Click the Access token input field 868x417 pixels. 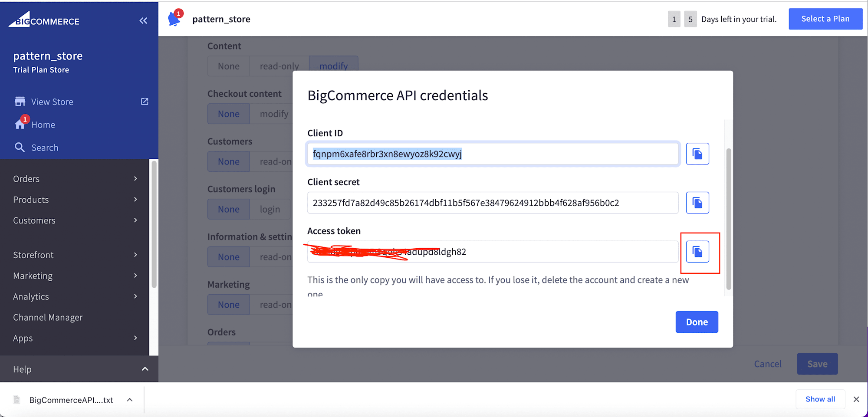coord(493,252)
